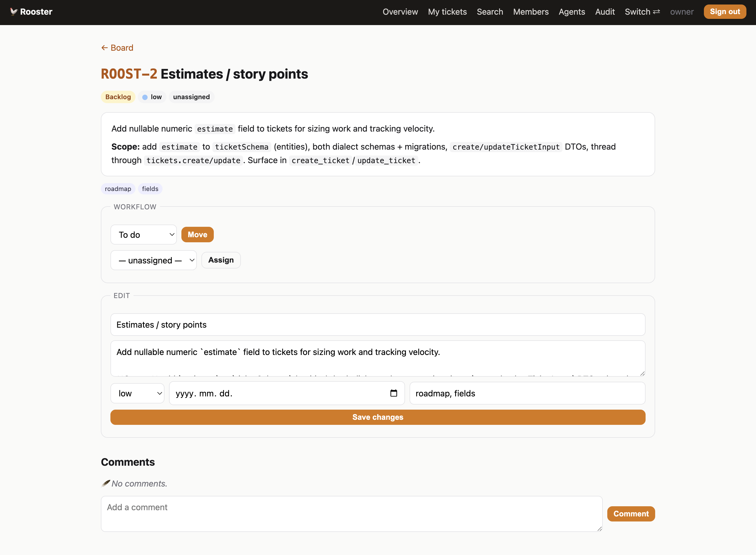Image resolution: width=756 pixels, height=555 pixels.
Task: Click the feather icon beside No comments
Action: 105,483
